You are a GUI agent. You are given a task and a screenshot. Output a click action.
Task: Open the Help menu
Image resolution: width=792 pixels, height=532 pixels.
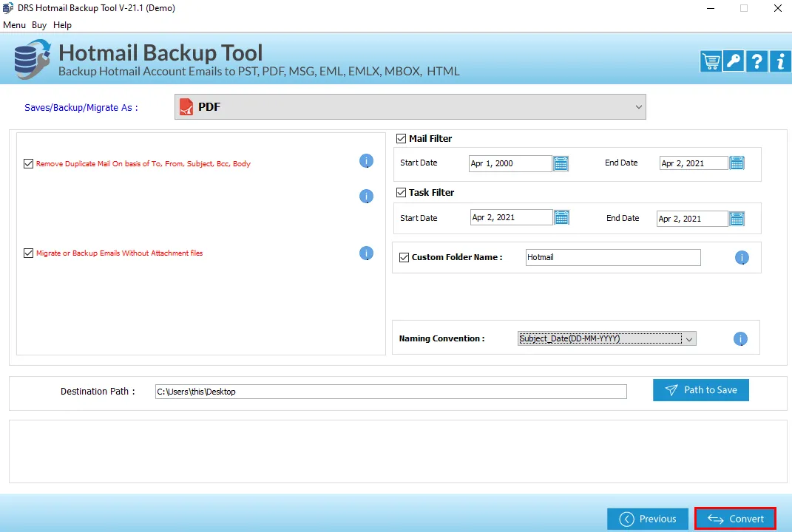click(x=62, y=25)
